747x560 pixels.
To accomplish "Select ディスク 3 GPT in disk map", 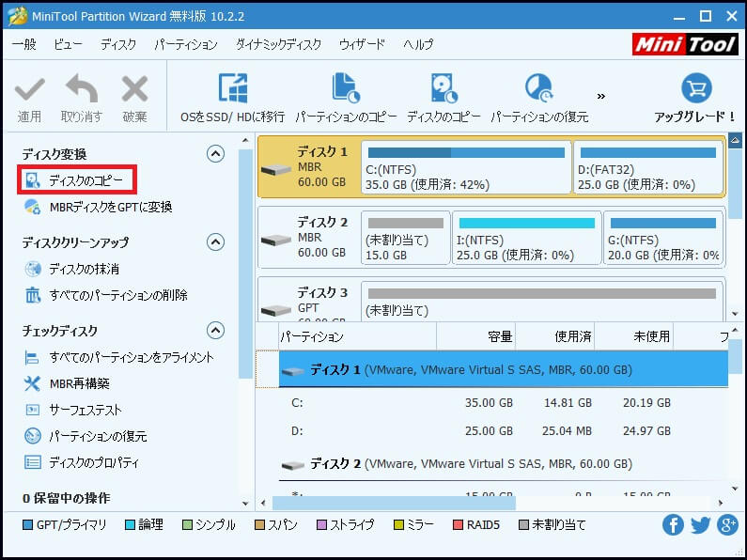I will (309, 300).
